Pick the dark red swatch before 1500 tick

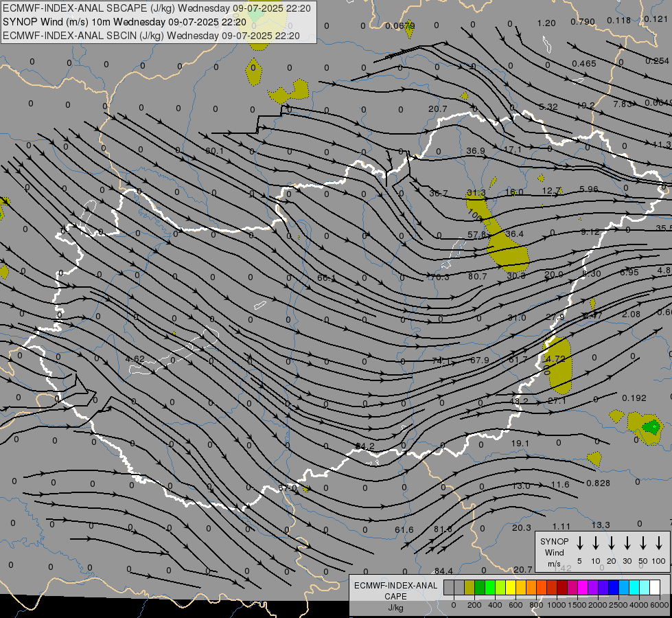coord(562,587)
